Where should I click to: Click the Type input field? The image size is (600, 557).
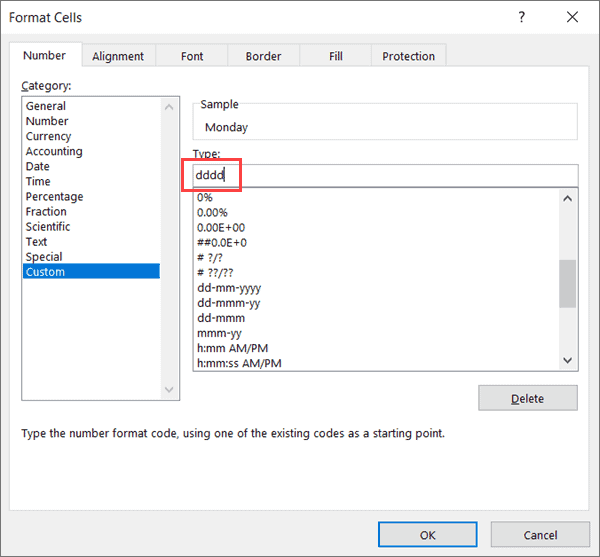coord(385,176)
